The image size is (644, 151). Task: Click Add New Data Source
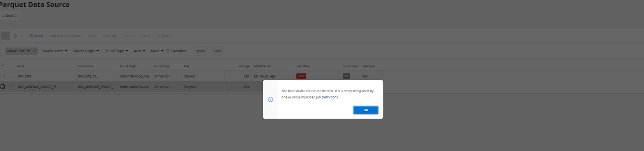click(x=66, y=36)
